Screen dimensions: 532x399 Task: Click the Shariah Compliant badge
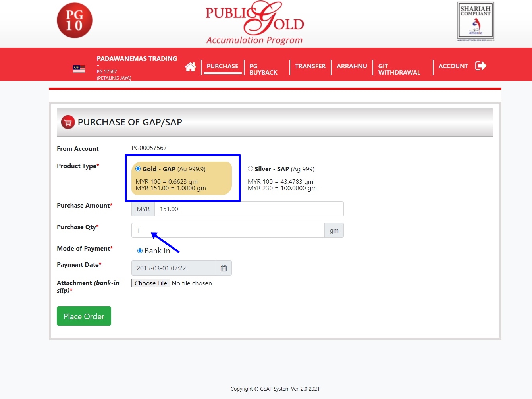point(475,21)
